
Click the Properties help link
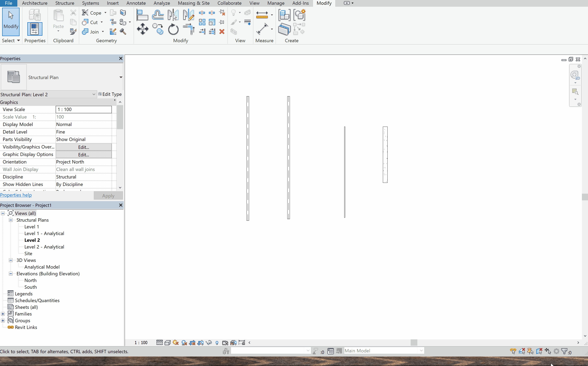pyautogui.click(x=16, y=195)
